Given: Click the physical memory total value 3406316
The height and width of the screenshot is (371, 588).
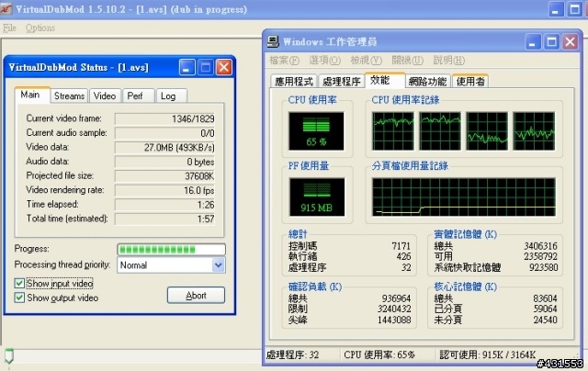Looking at the screenshot, I should pyautogui.click(x=540, y=246).
